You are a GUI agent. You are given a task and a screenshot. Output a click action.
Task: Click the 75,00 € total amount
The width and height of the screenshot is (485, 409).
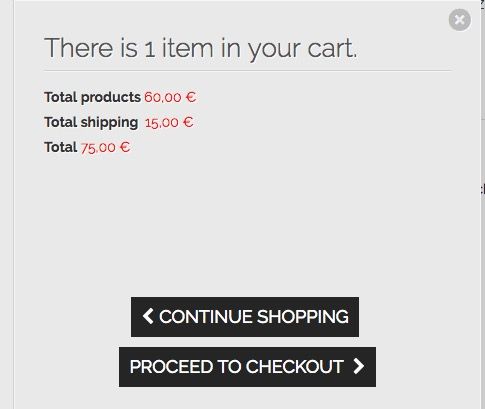(x=105, y=147)
